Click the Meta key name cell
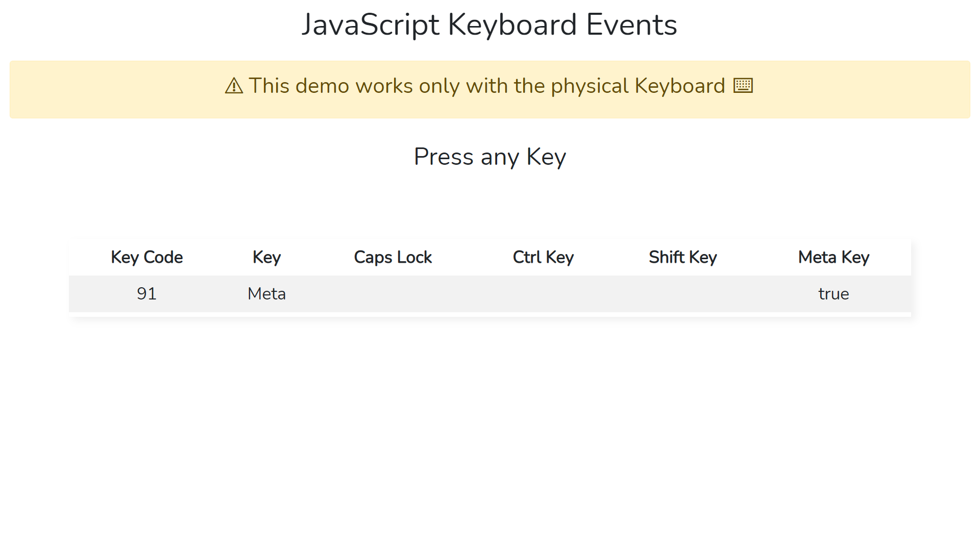This screenshot has height=551, width=980. 266,294
